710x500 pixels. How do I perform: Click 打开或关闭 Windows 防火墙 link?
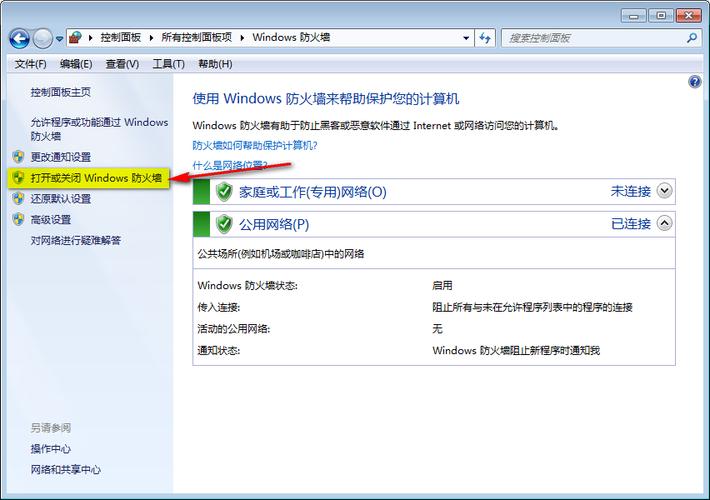[x=96, y=178]
